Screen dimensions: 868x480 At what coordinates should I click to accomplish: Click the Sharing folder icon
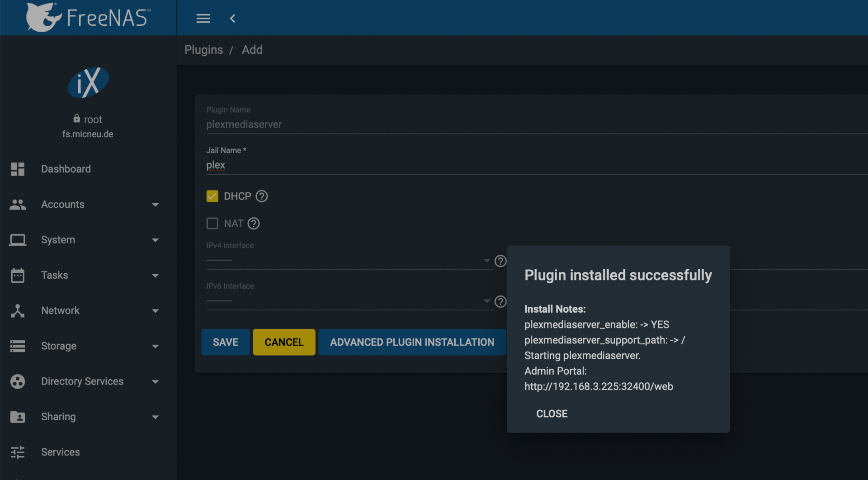pos(18,417)
